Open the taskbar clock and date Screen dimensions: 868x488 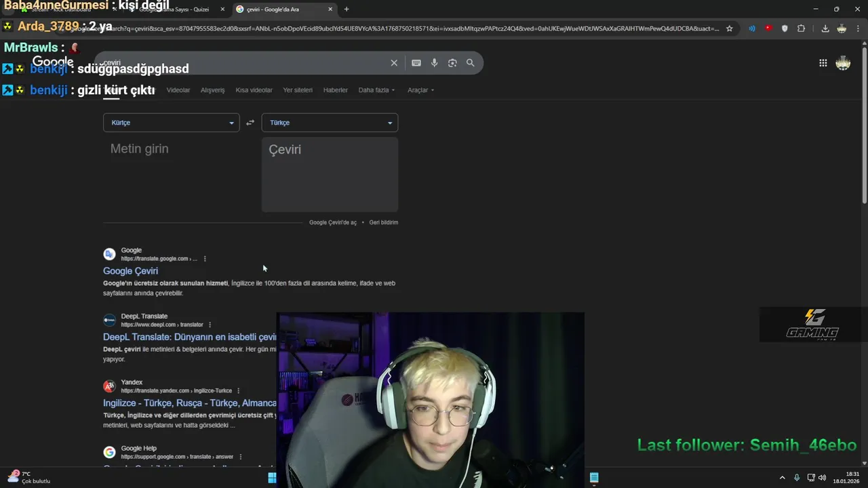848,477
